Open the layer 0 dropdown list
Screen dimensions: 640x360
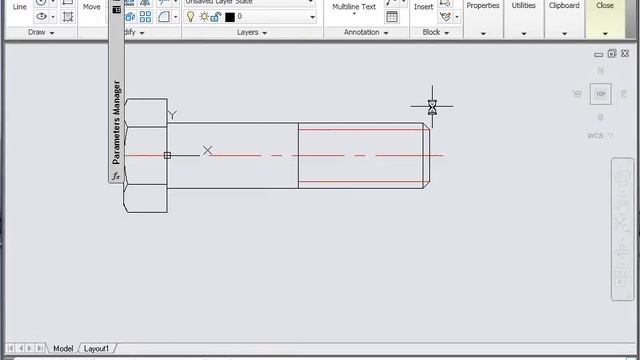[x=312, y=17]
